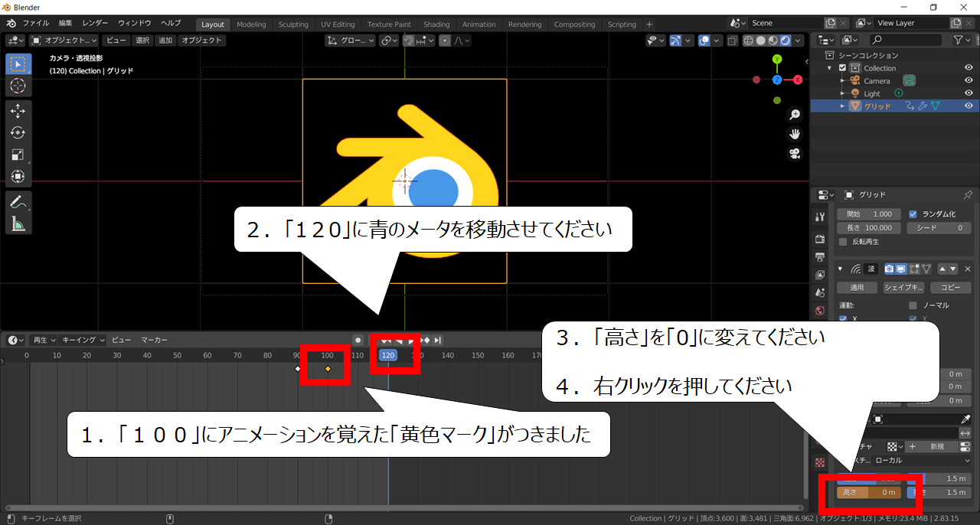Image resolution: width=980 pixels, height=525 pixels.
Task: Open the グロー transform orientation dropdown
Action: tap(350, 41)
